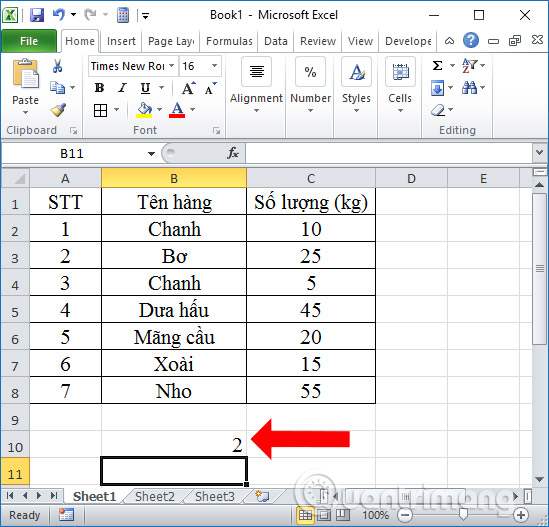
Task: Select column C header
Action: click(311, 179)
